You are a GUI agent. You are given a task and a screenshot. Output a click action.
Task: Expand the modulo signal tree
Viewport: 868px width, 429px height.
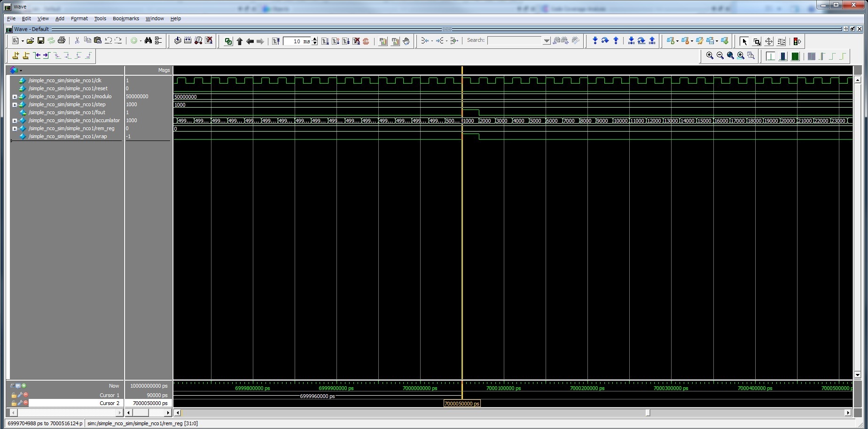pyautogui.click(x=15, y=96)
